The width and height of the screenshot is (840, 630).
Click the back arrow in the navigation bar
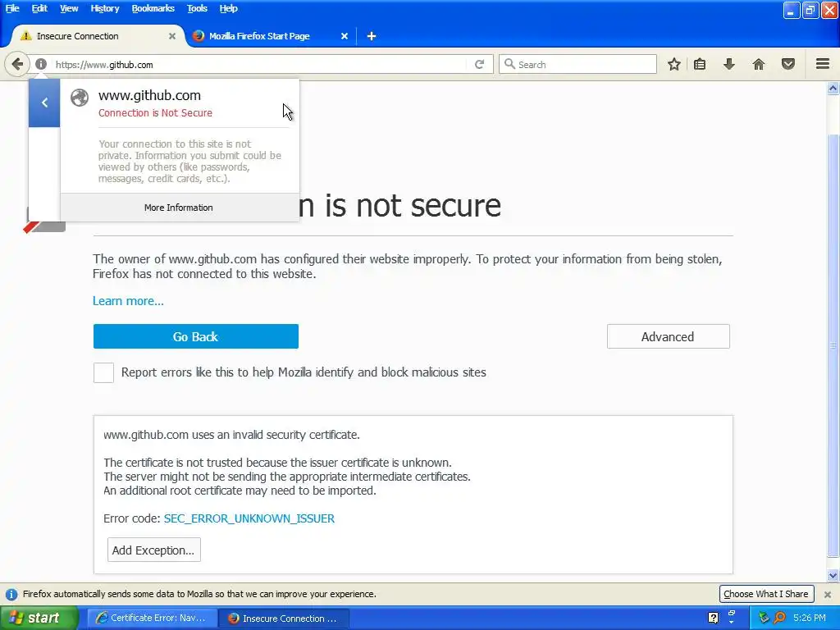[x=17, y=64]
